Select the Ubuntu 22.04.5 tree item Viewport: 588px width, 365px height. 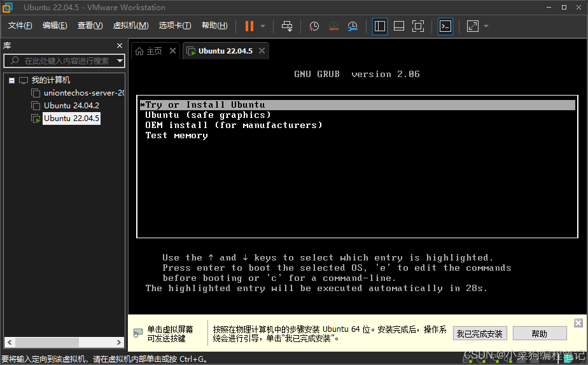[72, 118]
